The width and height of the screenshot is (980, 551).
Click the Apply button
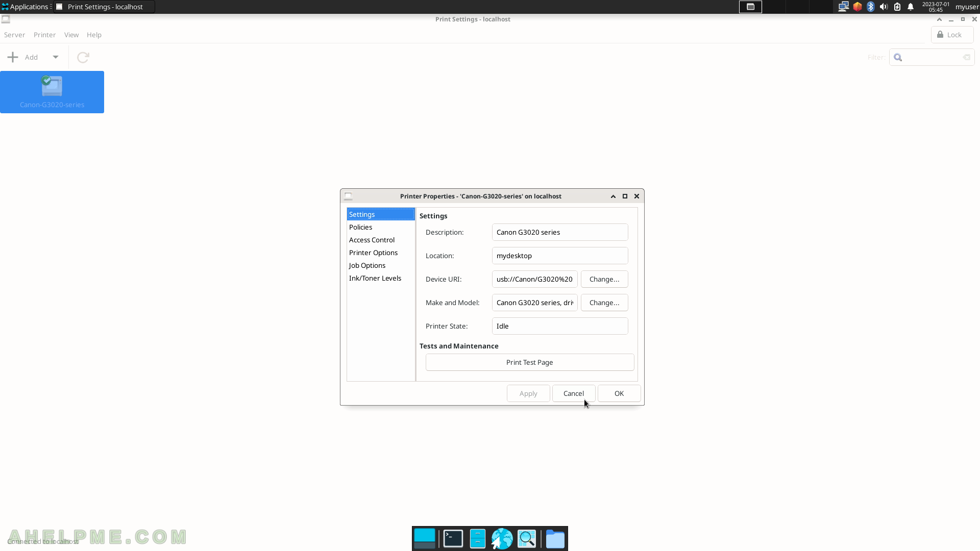[528, 393]
